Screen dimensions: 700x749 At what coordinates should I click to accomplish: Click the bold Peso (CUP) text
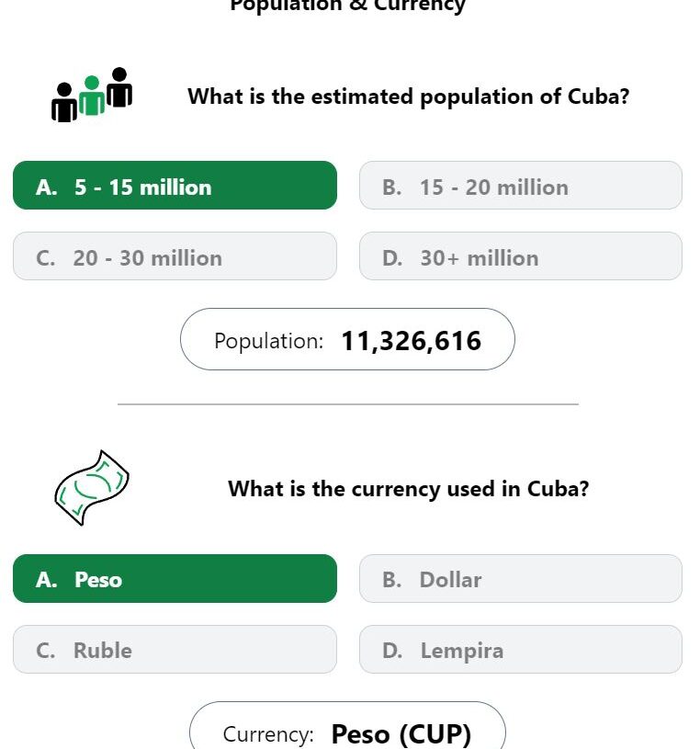click(401, 734)
